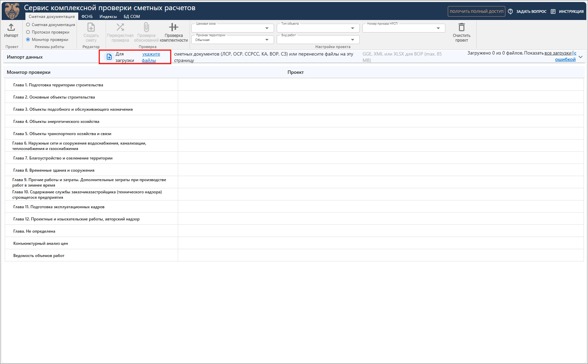Switch to the ФСНБ tab
The image size is (588, 364).
(x=87, y=17)
